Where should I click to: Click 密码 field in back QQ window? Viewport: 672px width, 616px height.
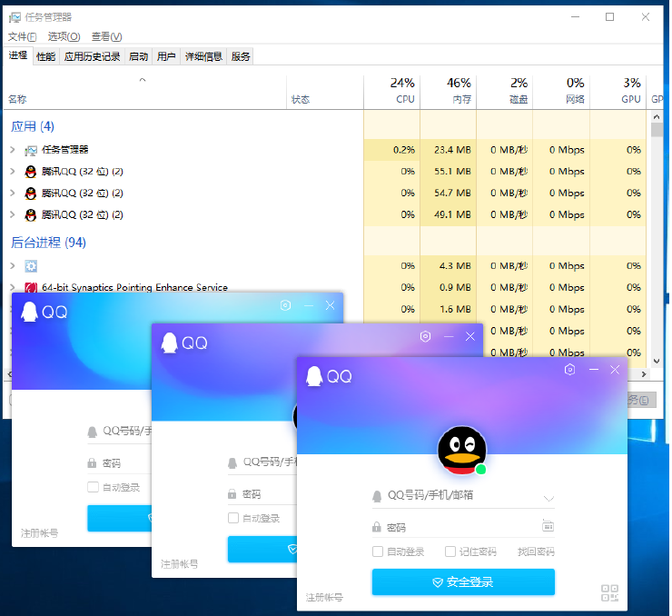120,463
